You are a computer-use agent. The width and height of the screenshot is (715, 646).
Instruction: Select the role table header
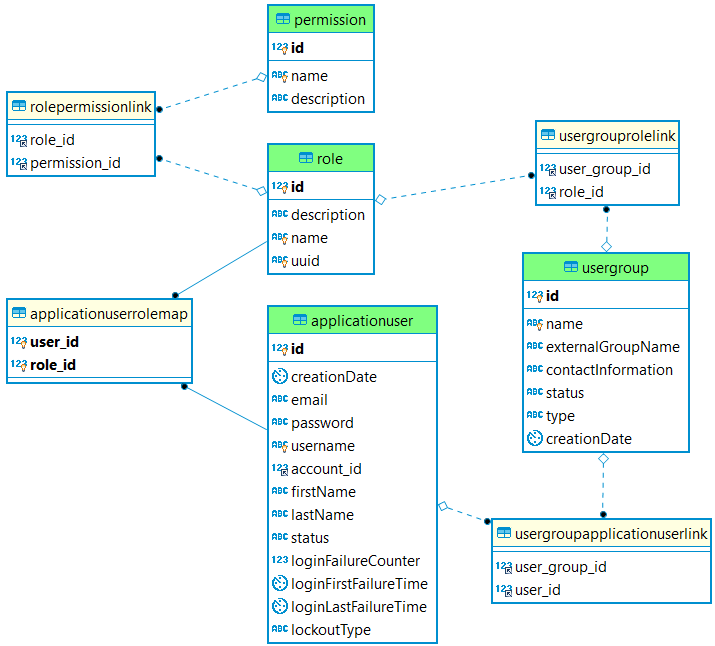[321, 159]
